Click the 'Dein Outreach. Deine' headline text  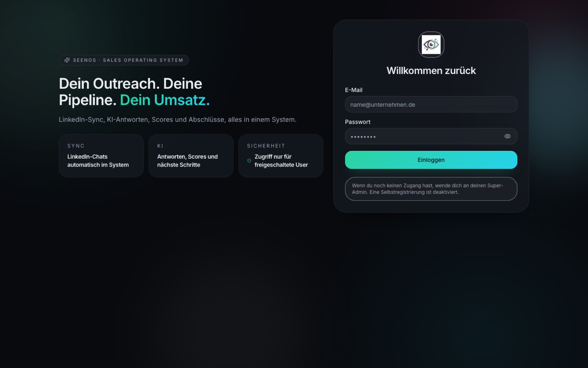pyautogui.click(x=130, y=84)
